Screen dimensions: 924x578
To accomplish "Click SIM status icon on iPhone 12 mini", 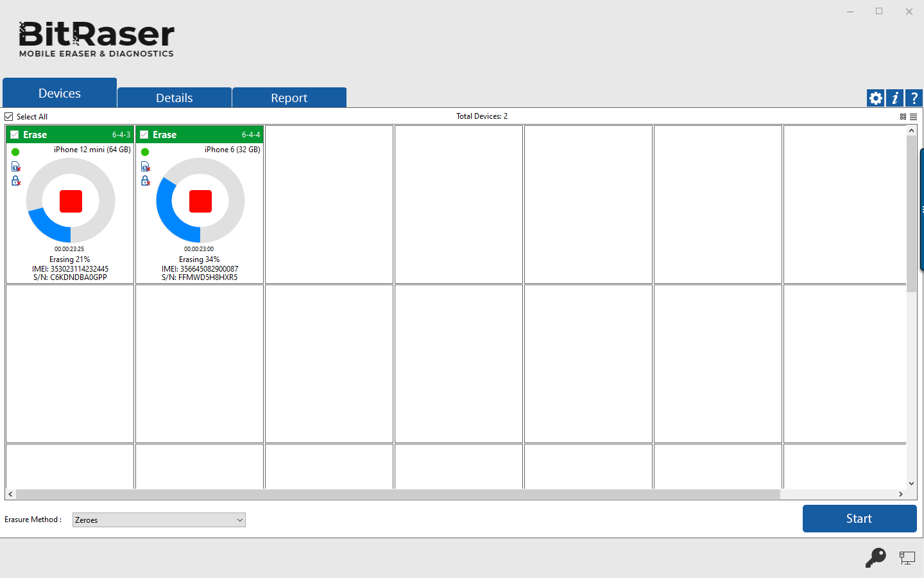I will tap(16, 167).
